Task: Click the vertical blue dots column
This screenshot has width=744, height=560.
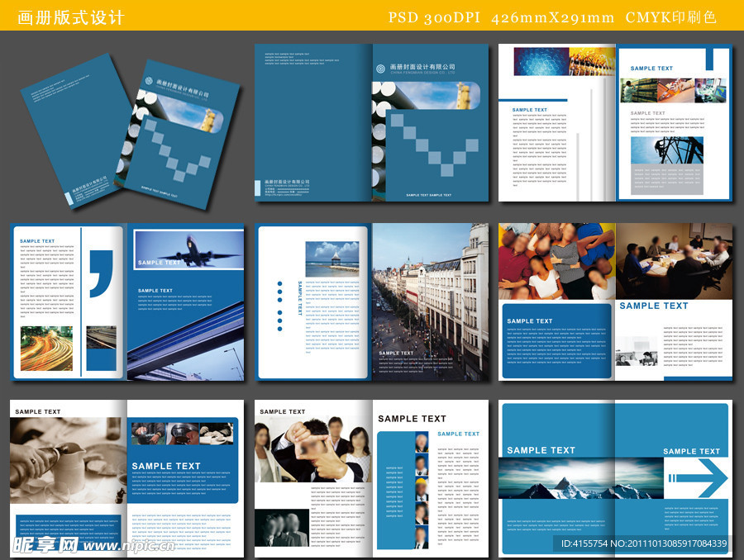Action: (279, 306)
